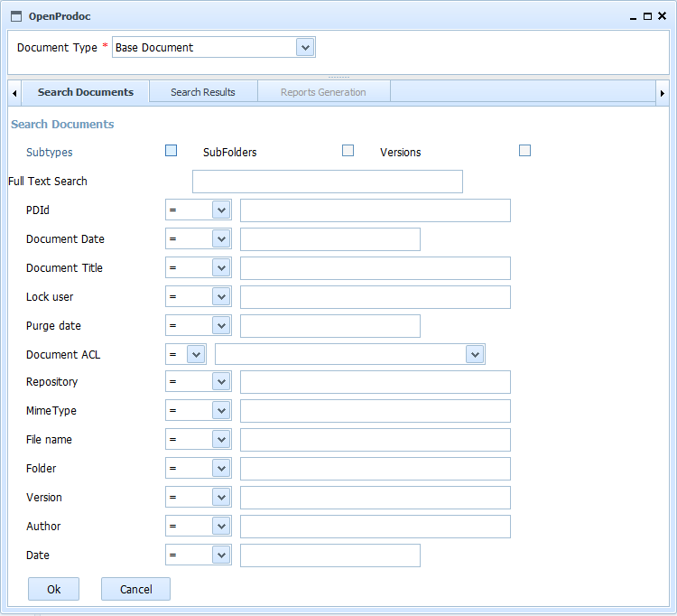Image resolution: width=677 pixels, height=616 pixels.
Task: Open the Reports Generation tab
Action: [323, 92]
